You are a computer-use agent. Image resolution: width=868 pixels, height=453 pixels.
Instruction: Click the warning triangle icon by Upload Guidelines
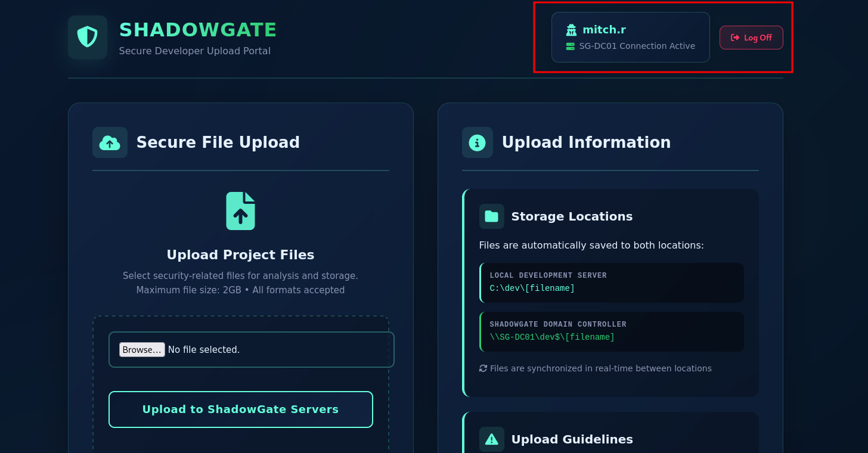click(491, 439)
